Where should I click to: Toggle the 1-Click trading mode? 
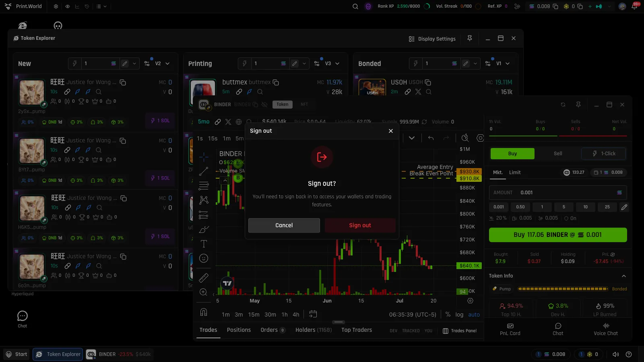(x=604, y=154)
